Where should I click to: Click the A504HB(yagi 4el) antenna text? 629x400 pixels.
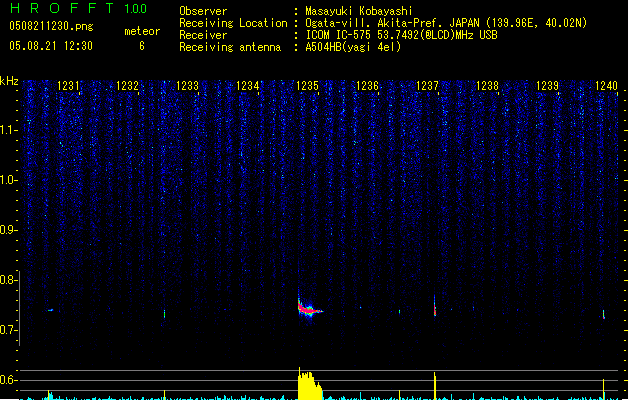coord(353,47)
